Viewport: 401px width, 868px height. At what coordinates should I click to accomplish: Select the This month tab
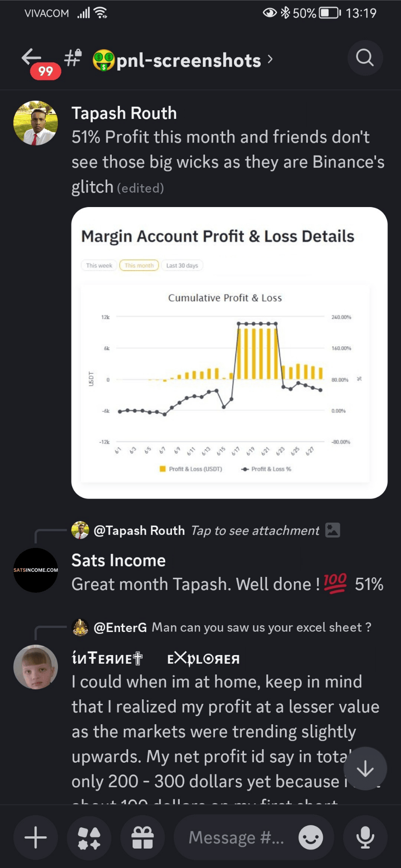click(139, 265)
